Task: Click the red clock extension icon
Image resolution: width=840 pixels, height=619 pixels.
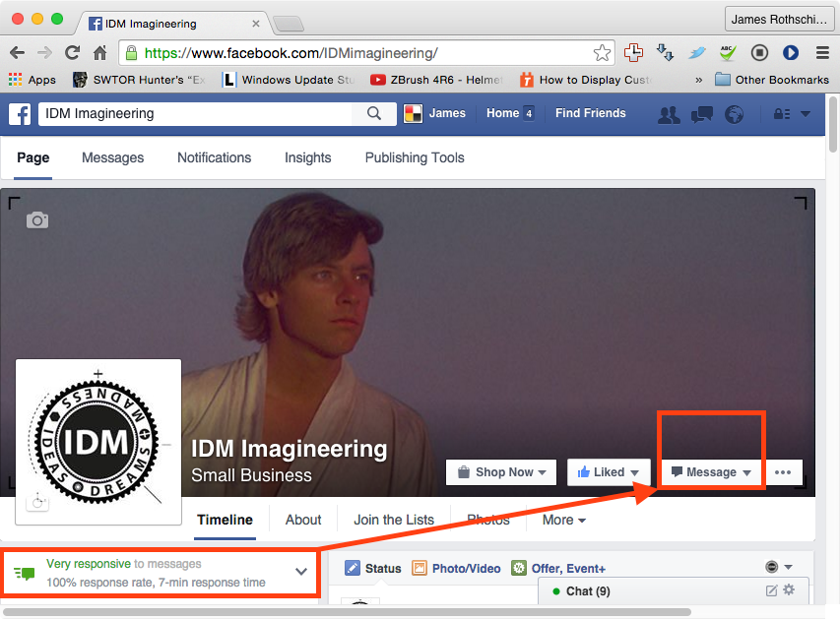Action: 633,52
